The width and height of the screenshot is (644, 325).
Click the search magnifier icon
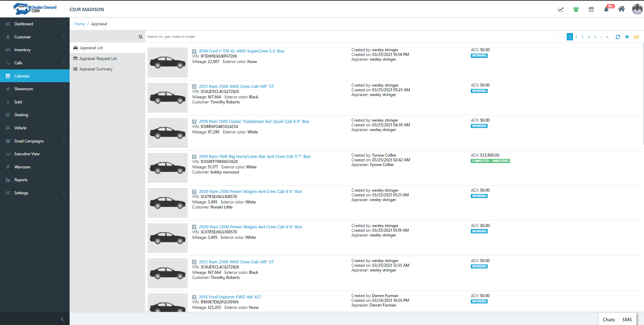click(x=141, y=37)
